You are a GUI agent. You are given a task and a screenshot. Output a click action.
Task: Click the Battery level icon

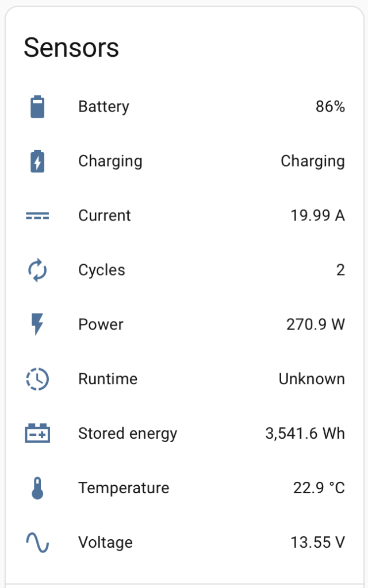(x=37, y=107)
